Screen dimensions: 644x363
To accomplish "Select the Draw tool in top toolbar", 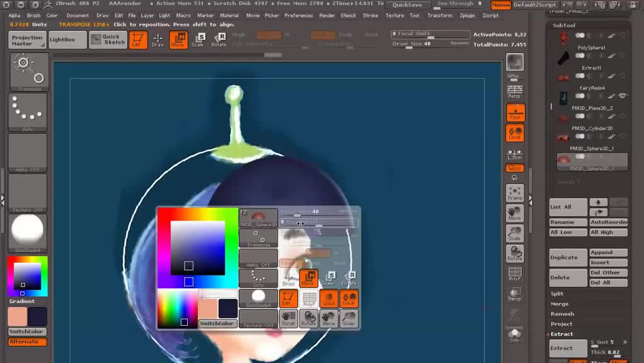I will point(158,40).
